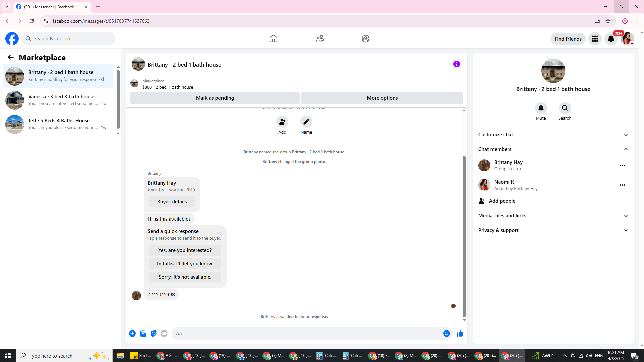Screen dimensions: 644x362
Task: Open the Facebook menu grid icon
Action: tap(595, 39)
